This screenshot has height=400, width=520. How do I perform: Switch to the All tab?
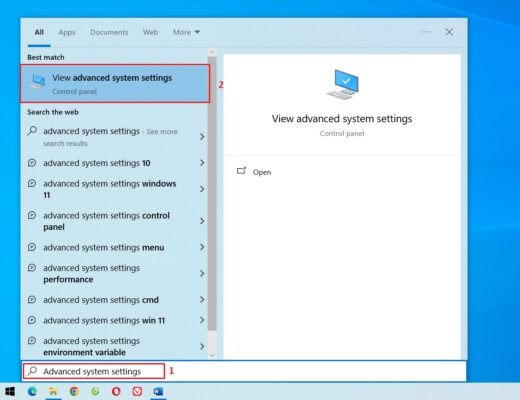(39, 32)
